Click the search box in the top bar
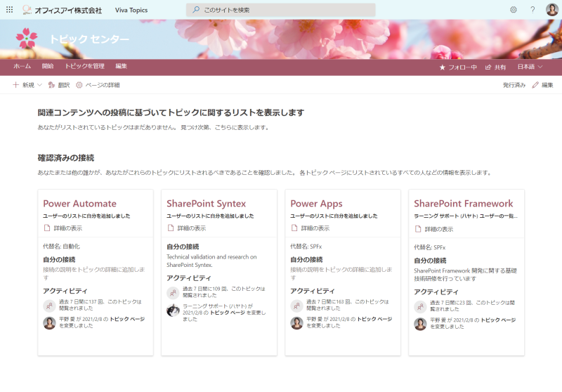Image resolution: width=562 pixels, height=392 pixels. click(x=280, y=10)
